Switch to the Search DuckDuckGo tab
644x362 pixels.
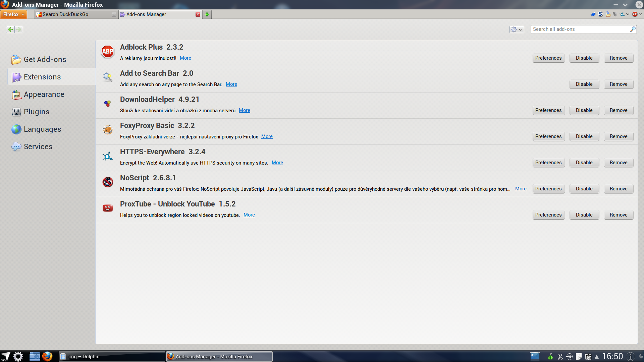76,14
